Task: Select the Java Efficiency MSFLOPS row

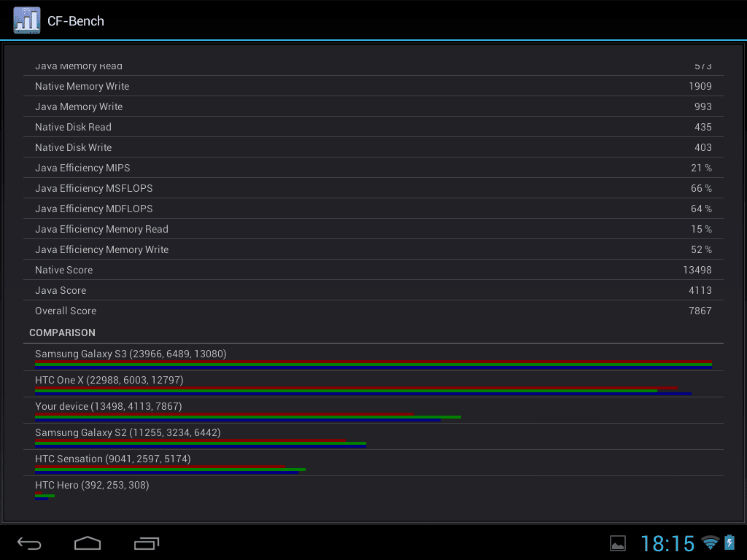Action: click(x=373, y=189)
